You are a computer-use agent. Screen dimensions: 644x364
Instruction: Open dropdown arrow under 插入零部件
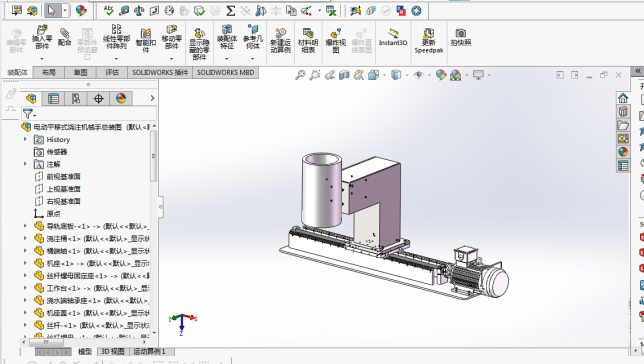tap(42, 59)
